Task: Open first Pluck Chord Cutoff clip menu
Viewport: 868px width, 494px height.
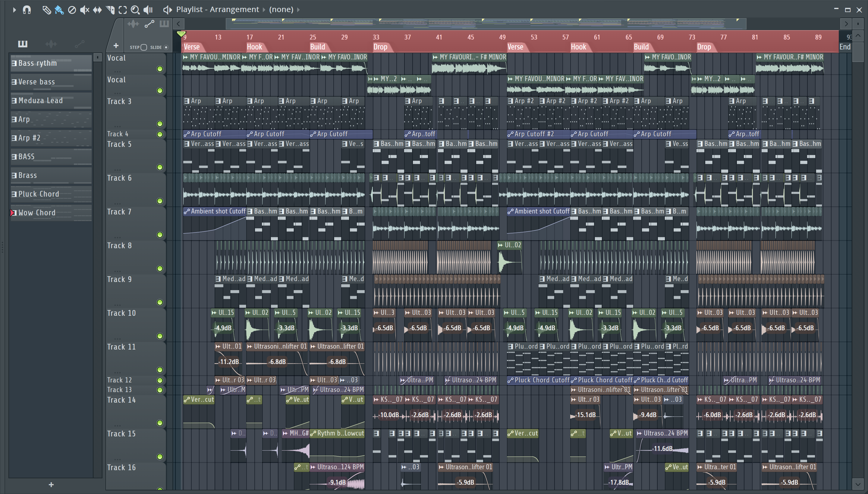Action: click(x=511, y=380)
